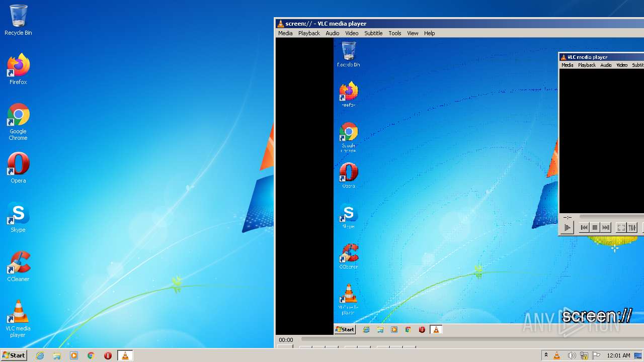The image size is (644, 362).
Task: Open the Subtitle menu in VLC
Action: [x=373, y=33]
